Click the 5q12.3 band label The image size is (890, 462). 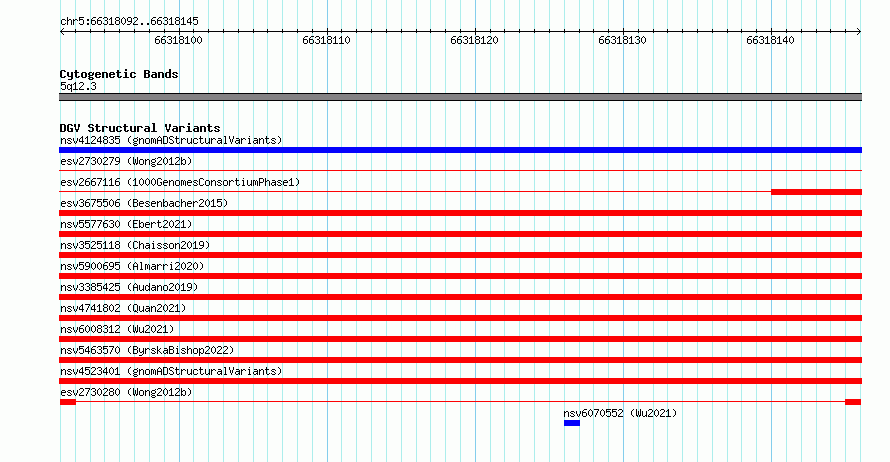[x=78, y=86]
